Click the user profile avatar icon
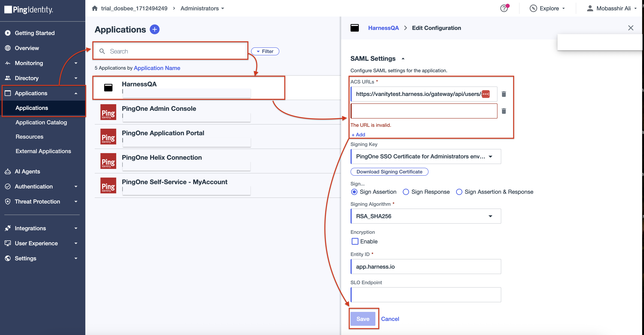 coord(590,8)
